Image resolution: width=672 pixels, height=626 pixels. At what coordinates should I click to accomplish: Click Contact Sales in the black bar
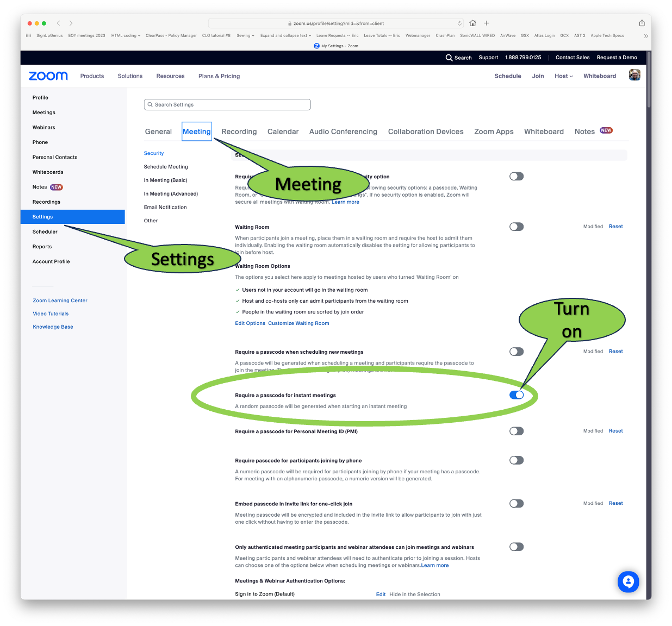coord(573,58)
